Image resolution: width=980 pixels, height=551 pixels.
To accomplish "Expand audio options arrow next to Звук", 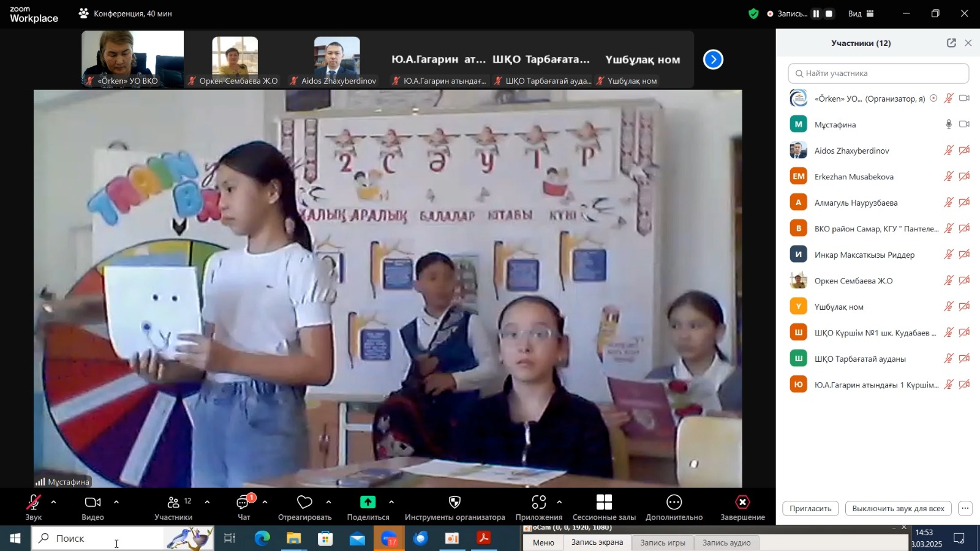I will click(54, 502).
